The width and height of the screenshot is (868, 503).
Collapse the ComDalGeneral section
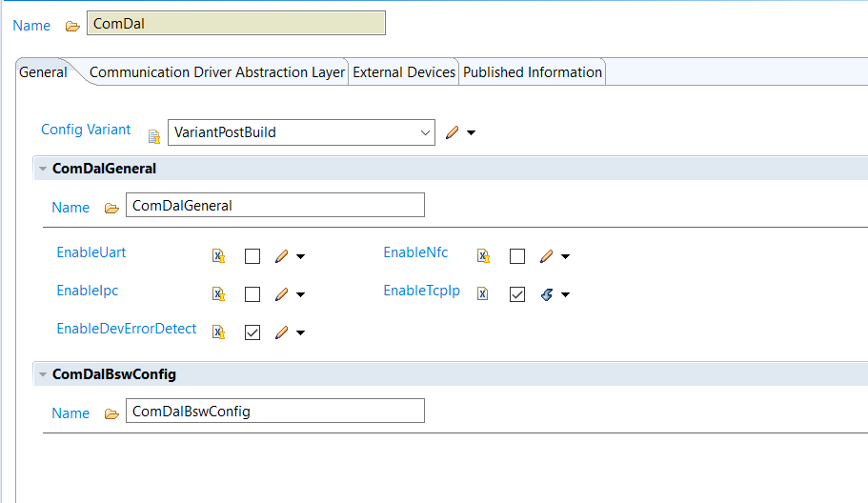[x=42, y=169]
